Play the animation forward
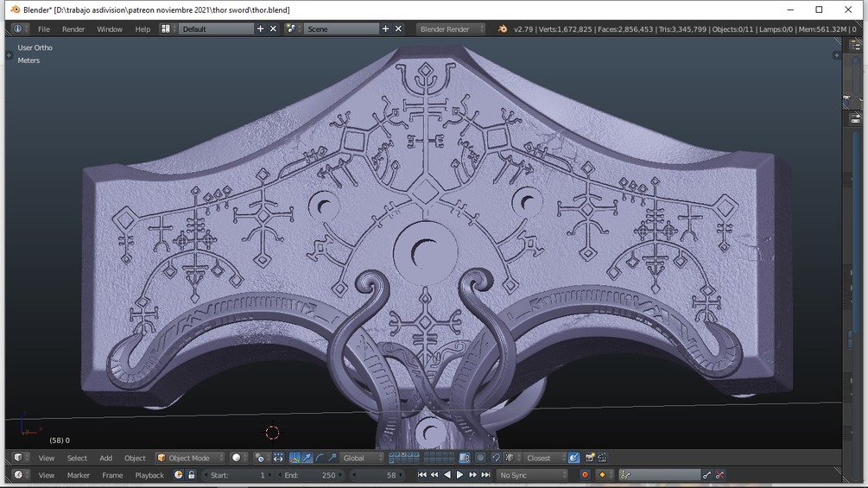The width and height of the screenshot is (868, 488). point(460,475)
